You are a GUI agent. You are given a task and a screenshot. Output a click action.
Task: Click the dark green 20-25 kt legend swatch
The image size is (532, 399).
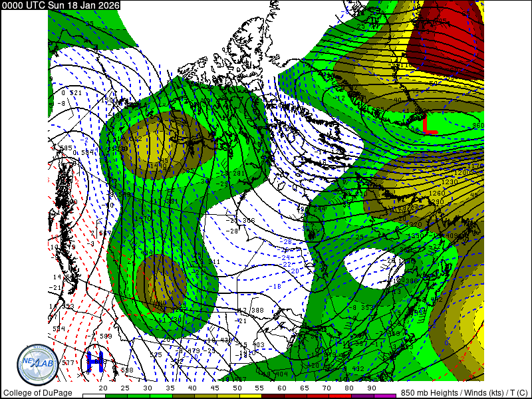(x=116, y=396)
